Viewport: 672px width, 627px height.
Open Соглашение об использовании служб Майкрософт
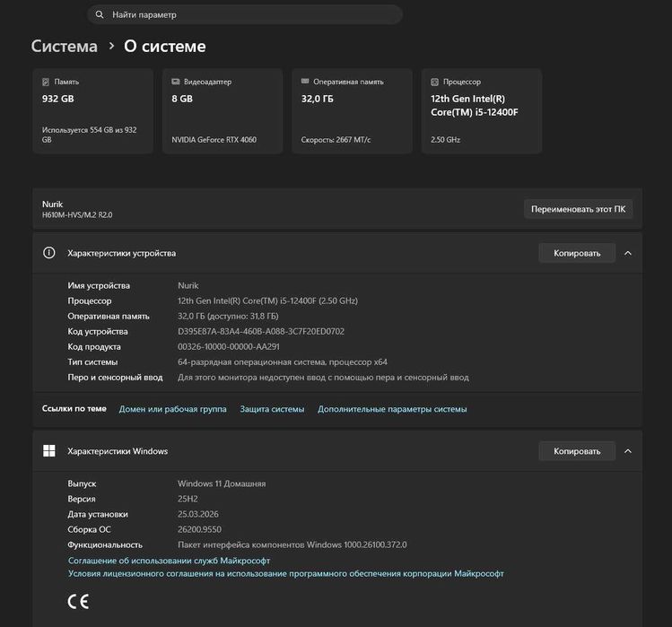click(x=169, y=560)
